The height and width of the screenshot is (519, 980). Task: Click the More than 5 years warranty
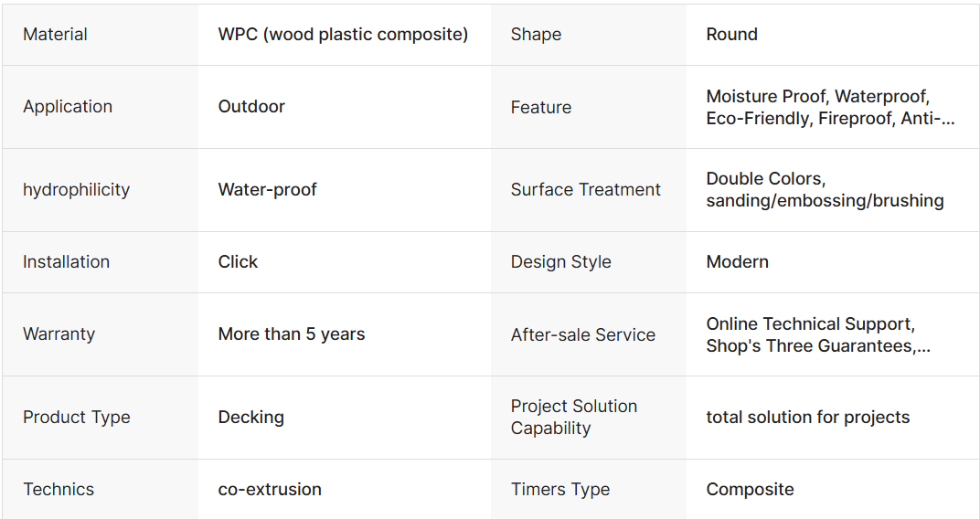(292, 334)
